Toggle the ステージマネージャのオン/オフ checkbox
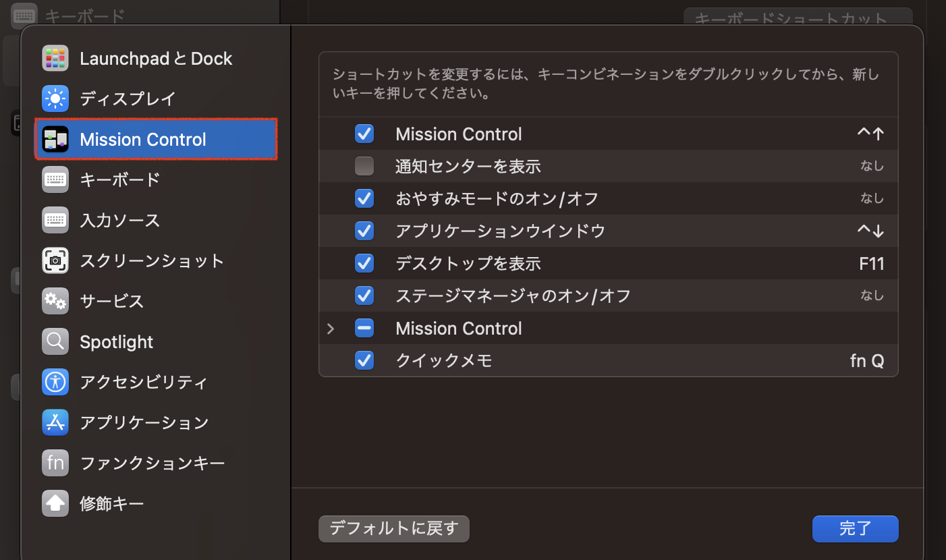Viewport: 946px width, 560px height. pyautogui.click(x=364, y=296)
